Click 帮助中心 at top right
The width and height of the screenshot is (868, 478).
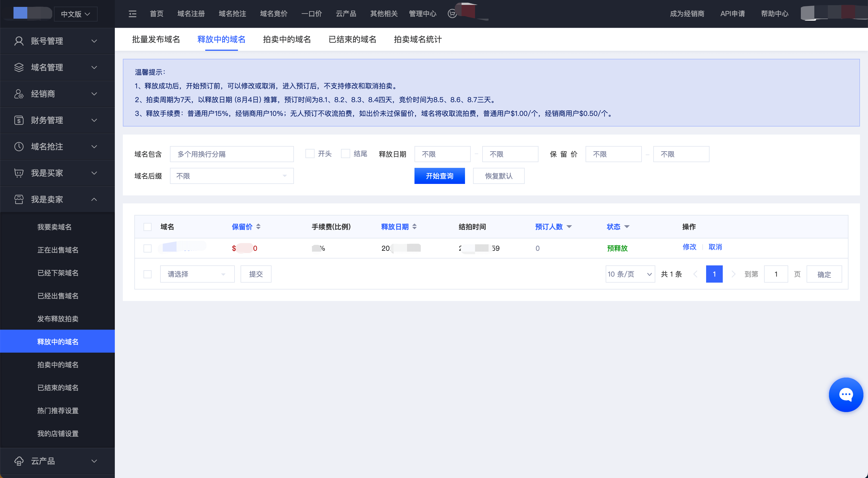pyautogui.click(x=775, y=14)
